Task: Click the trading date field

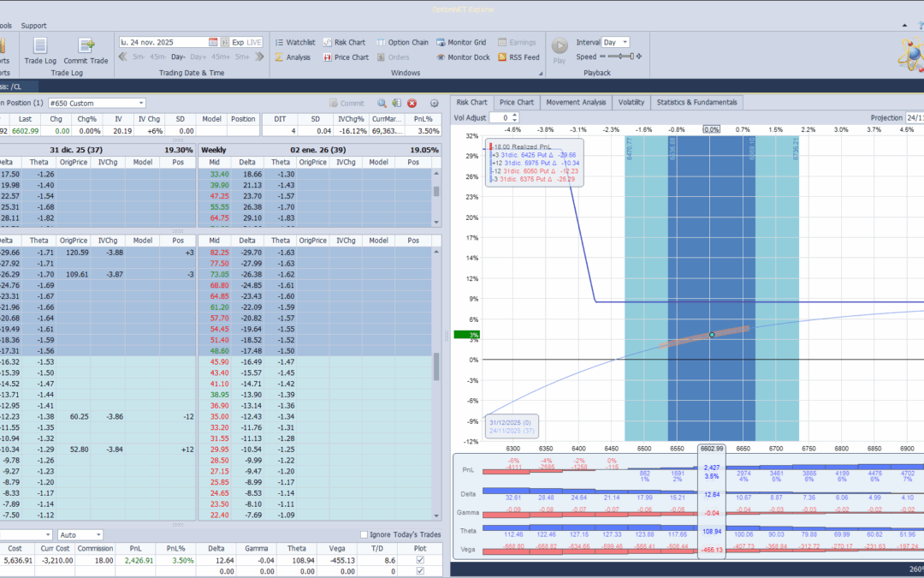Action: click(x=163, y=43)
